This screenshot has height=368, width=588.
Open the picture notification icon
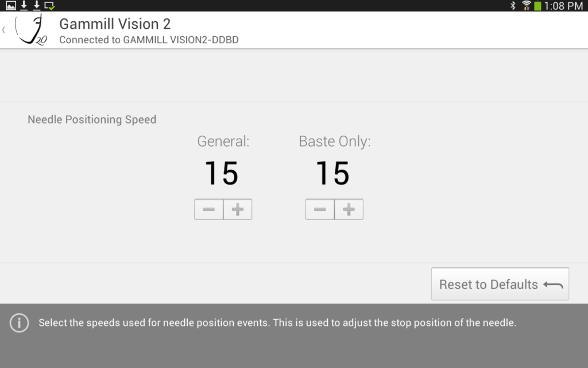[11, 6]
